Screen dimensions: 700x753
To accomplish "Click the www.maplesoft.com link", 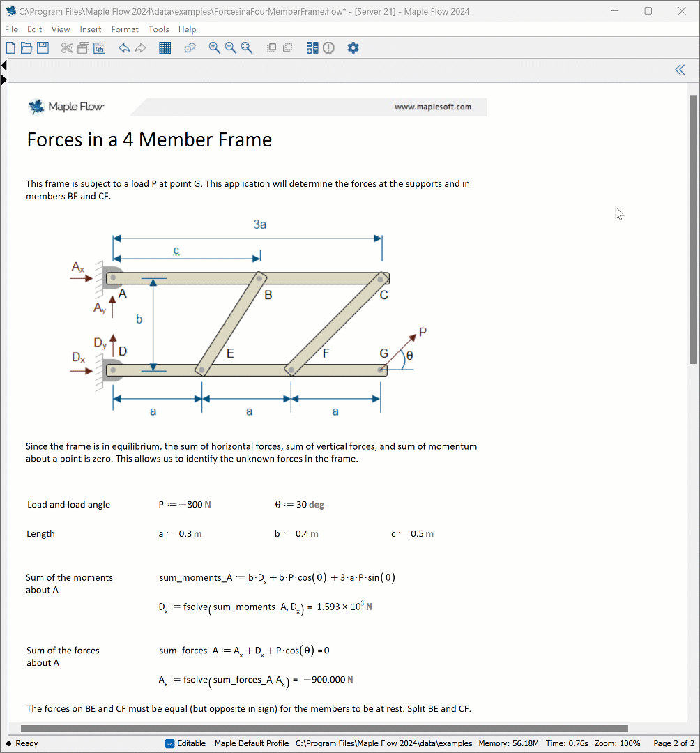I will click(x=432, y=107).
